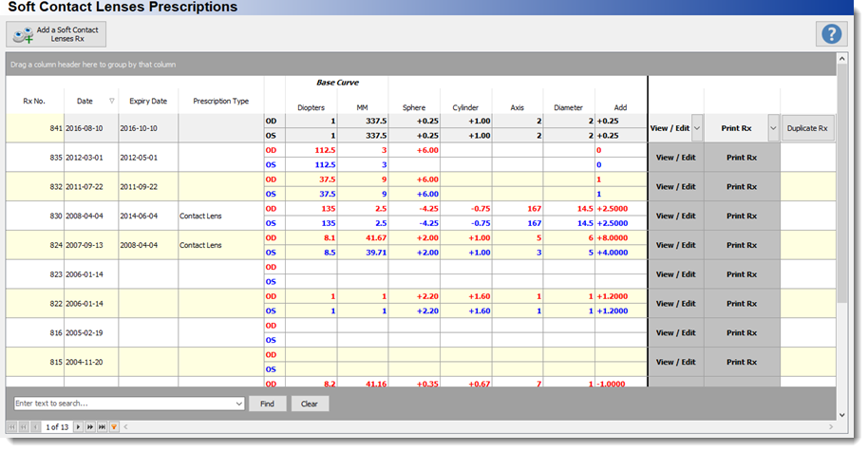Screen dimensions: 868x452
Task: Click View / Edit for Rx 816
Action: click(x=676, y=333)
